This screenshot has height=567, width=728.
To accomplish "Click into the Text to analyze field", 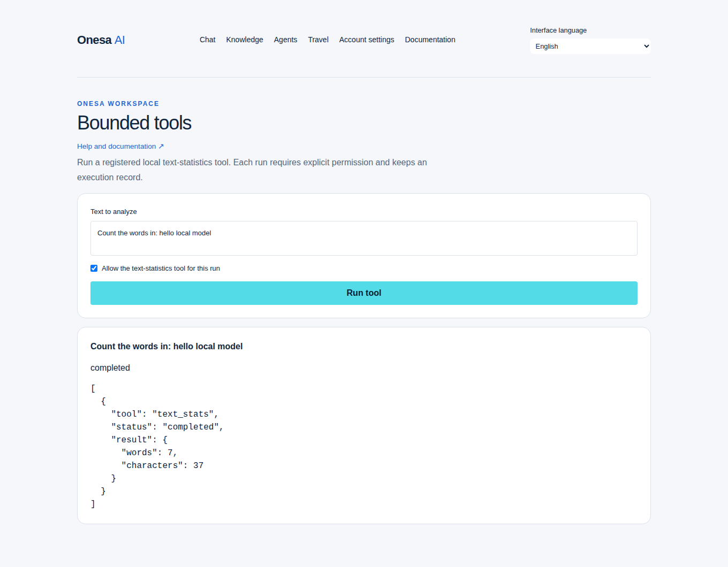I will coord(364,238).
